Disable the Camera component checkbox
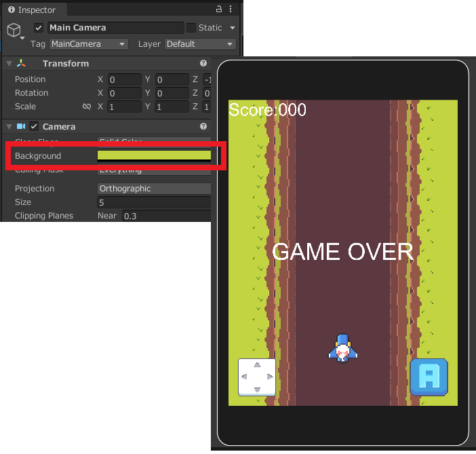The height and width of the screenshot is (454, 476). coord(34,126)
